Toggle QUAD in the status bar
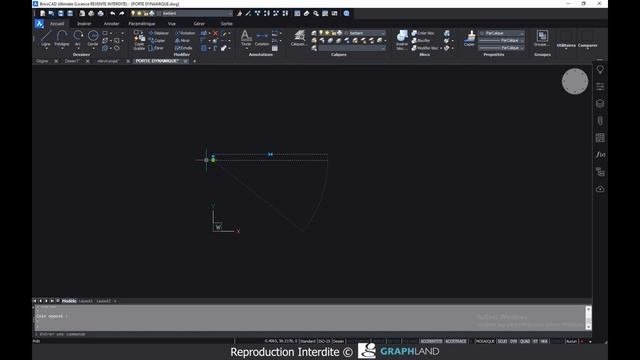 coord(525,341)
